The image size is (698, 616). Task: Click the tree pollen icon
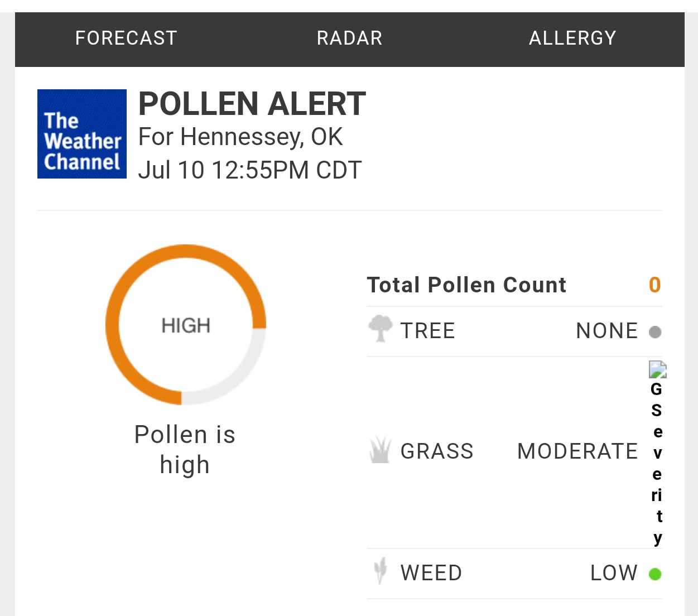(x=381, y=329)
